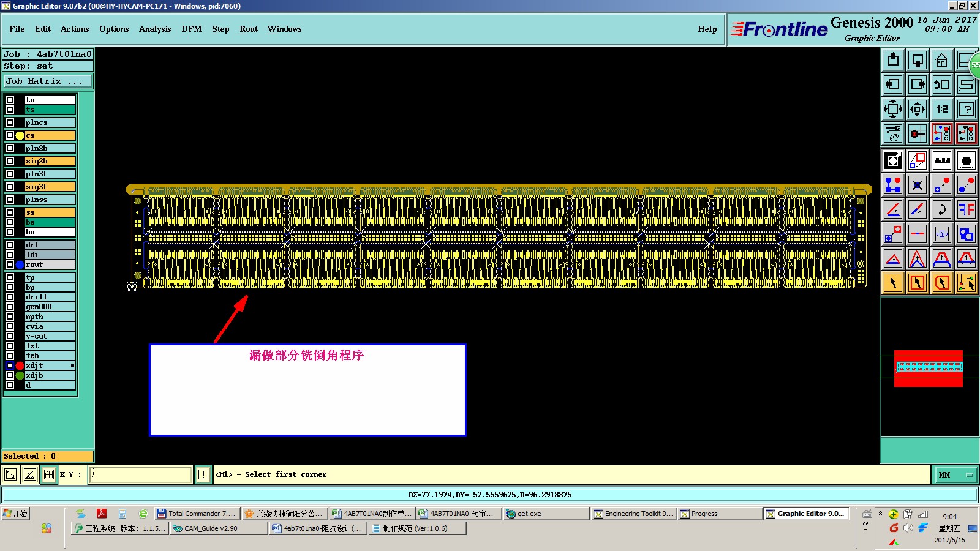Viewport: 980px width, 551px height.
Task: Click the X with center dot icon
Action: (x=918, y=185)
